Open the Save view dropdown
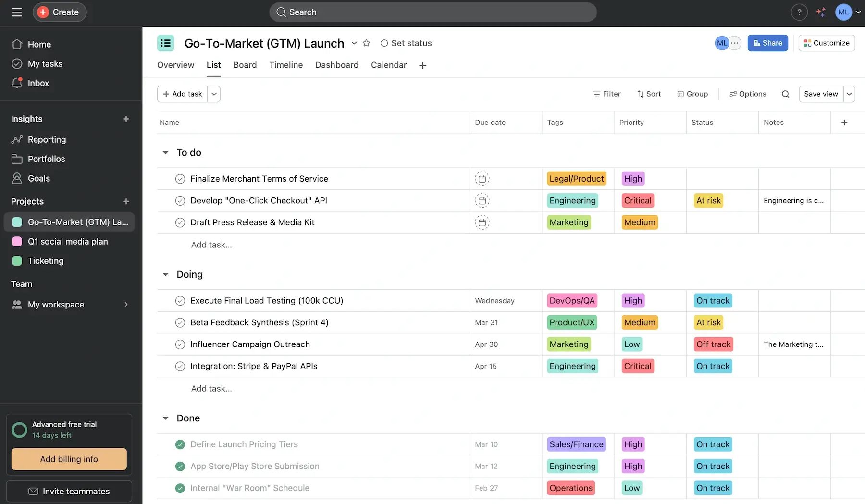This screenshot has width=865, height=504. (849, 94)
